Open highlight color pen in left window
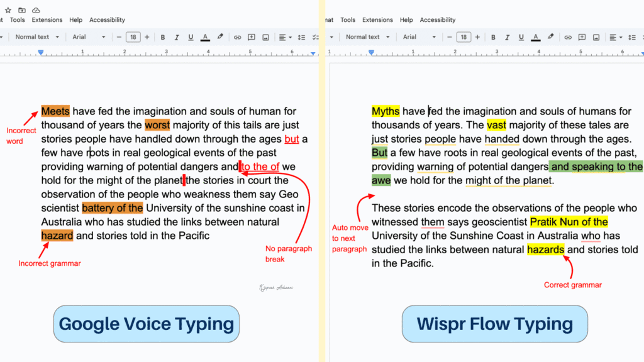 [x=220, y=37]
